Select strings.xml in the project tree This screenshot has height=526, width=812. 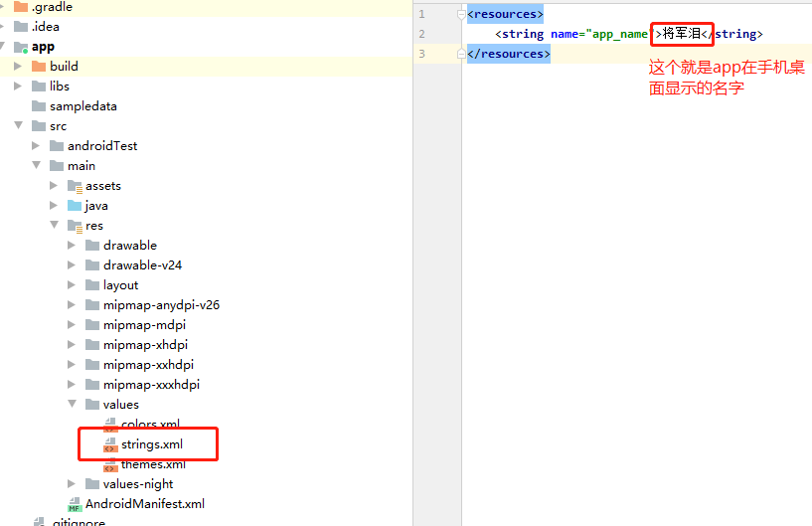click(152, 444)
